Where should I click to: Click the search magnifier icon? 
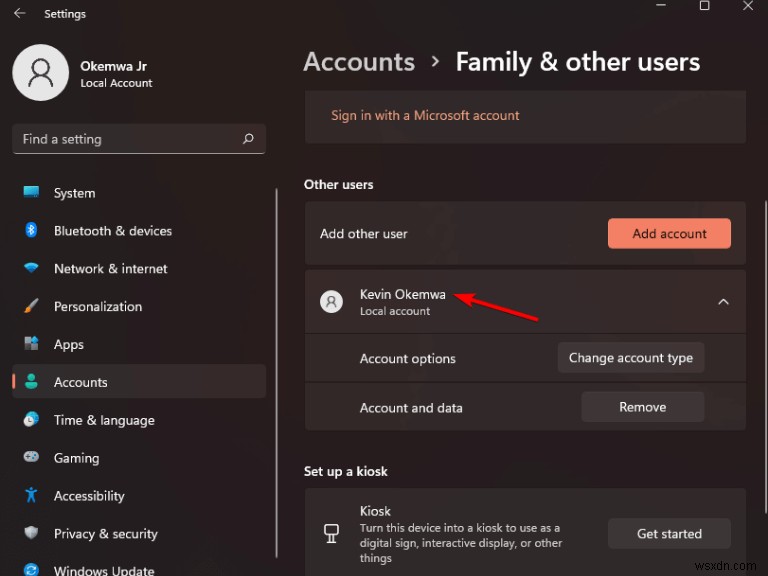(248, 139)
